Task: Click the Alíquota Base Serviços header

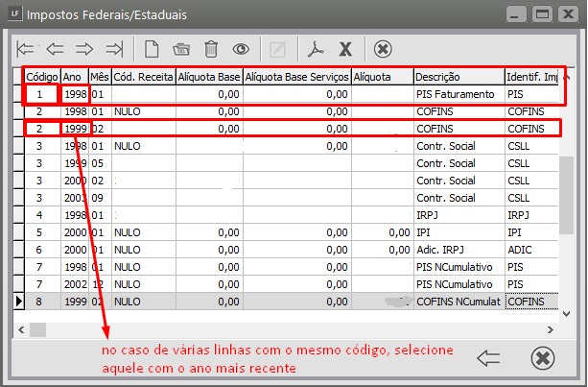Action: point(296,77)
